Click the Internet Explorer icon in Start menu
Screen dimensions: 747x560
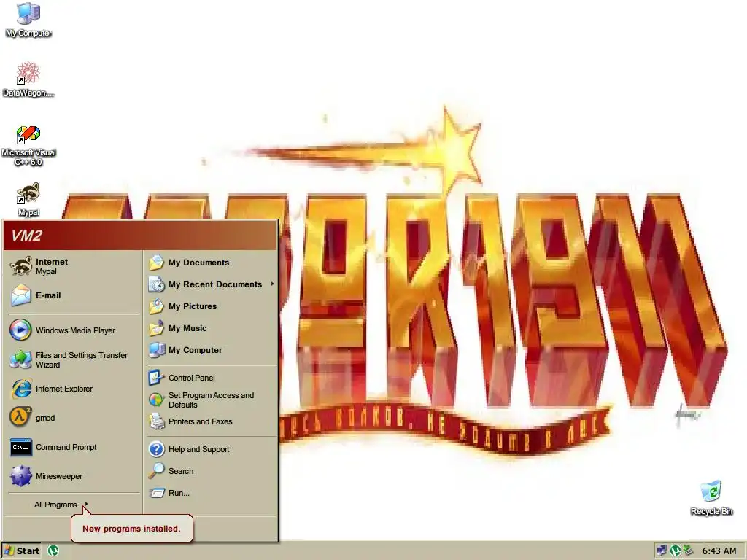(x=21, y=389)
